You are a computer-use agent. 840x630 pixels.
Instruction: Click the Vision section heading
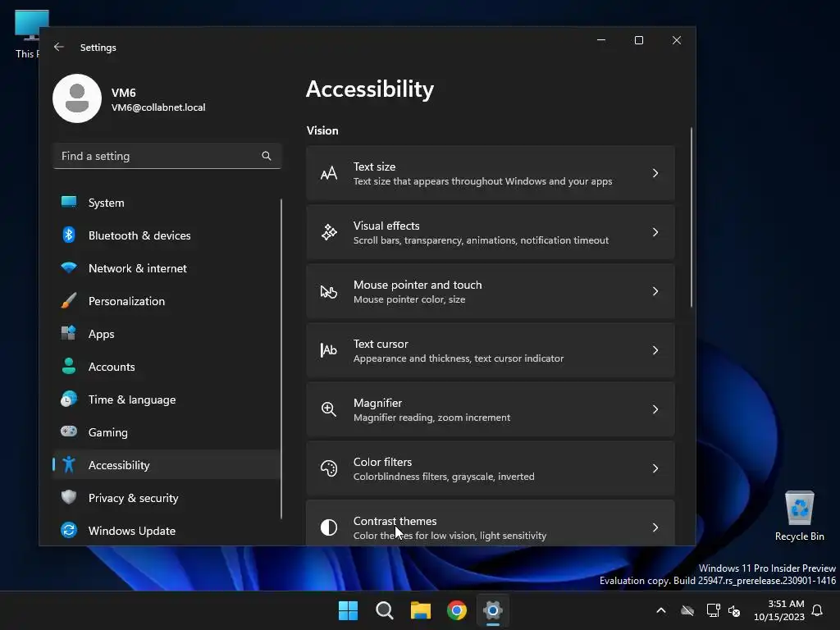point(322,130)
